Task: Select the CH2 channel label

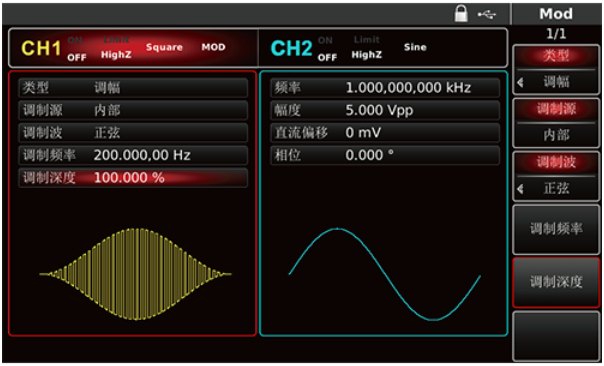Action: tap(292, 49)
